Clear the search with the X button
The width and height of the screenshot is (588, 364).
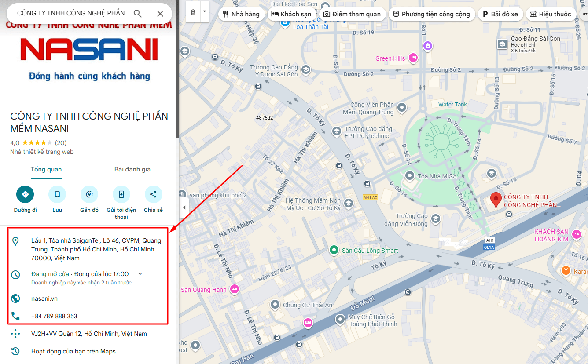[x=160, y=14]
